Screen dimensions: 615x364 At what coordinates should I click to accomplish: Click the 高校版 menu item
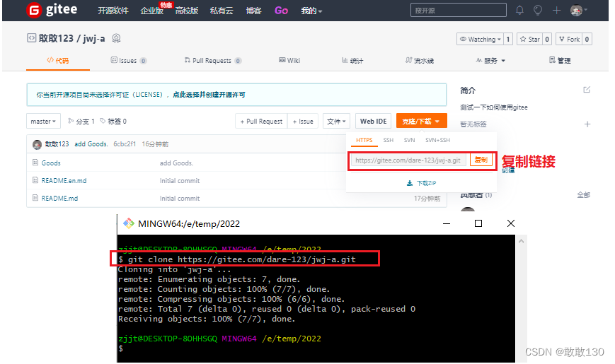coord(186,11)
